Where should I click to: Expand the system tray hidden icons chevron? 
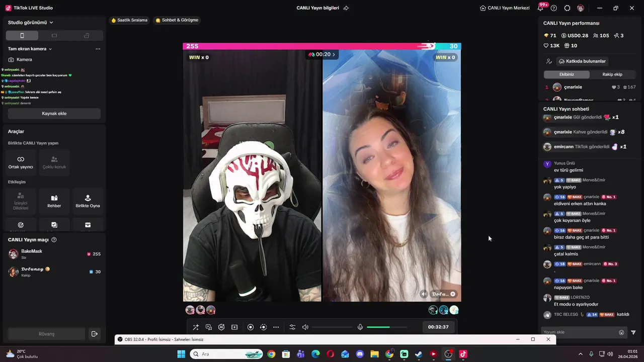point(580,354)
